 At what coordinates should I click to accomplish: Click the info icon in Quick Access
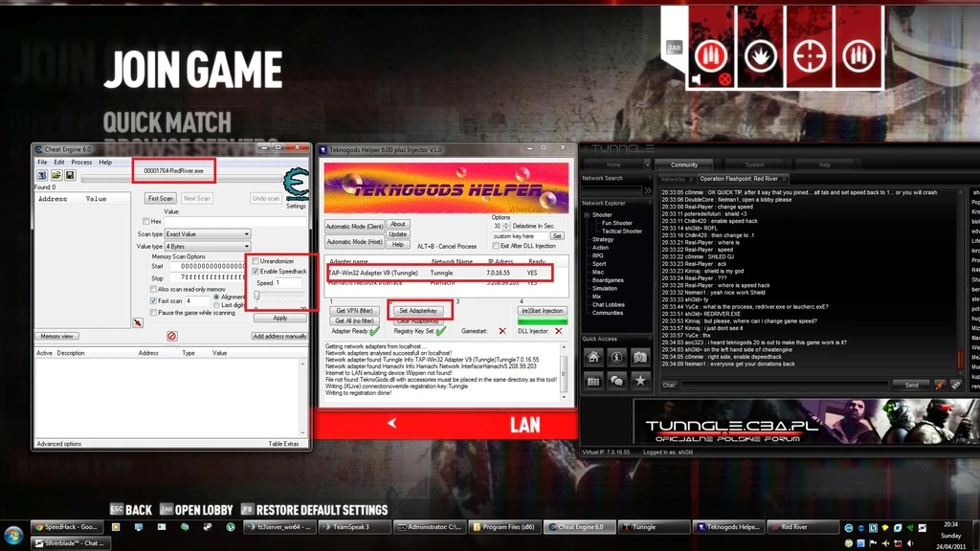pyautogui.click(x=616, y=356)
